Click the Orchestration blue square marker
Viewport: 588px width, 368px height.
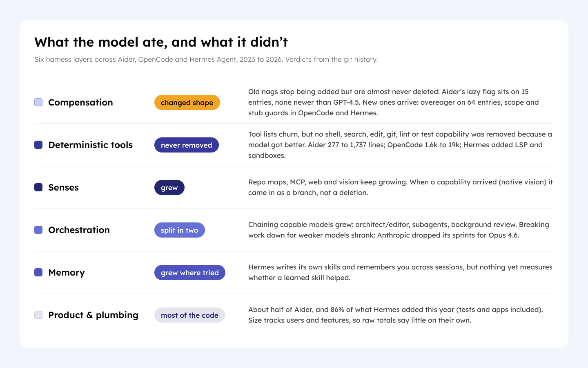point(38,230)
